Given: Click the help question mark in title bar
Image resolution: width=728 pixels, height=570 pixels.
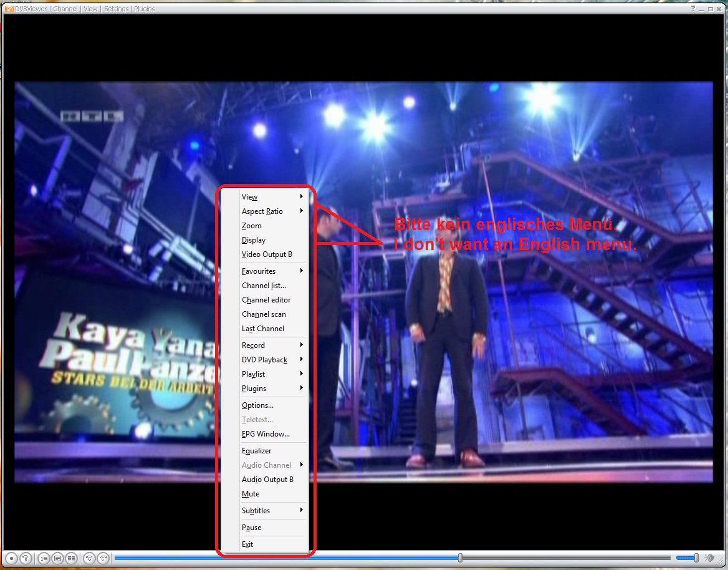Looking at the screenshot, I should 693,9.
